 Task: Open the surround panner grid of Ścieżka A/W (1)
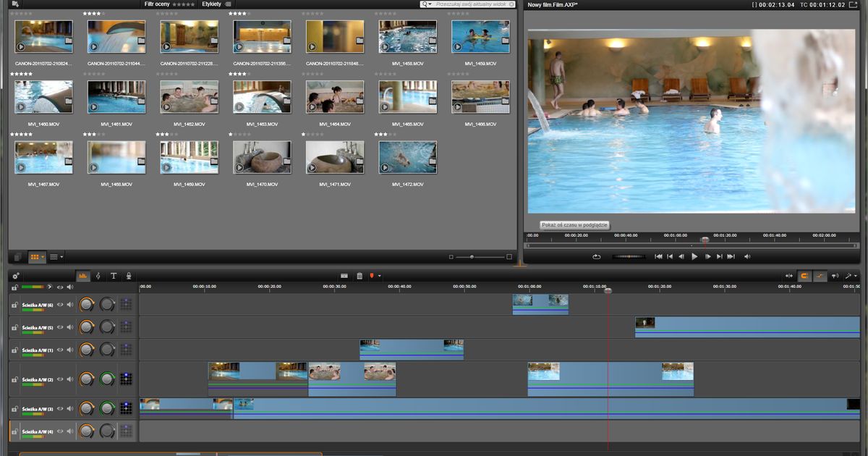[x=127, y=350]
